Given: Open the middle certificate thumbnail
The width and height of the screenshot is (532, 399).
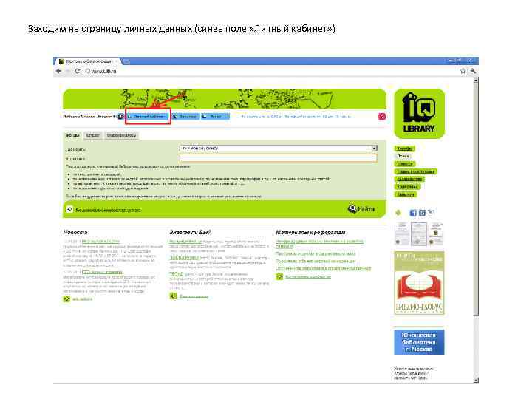Looking at the screenshot, I should pos(419,233).
